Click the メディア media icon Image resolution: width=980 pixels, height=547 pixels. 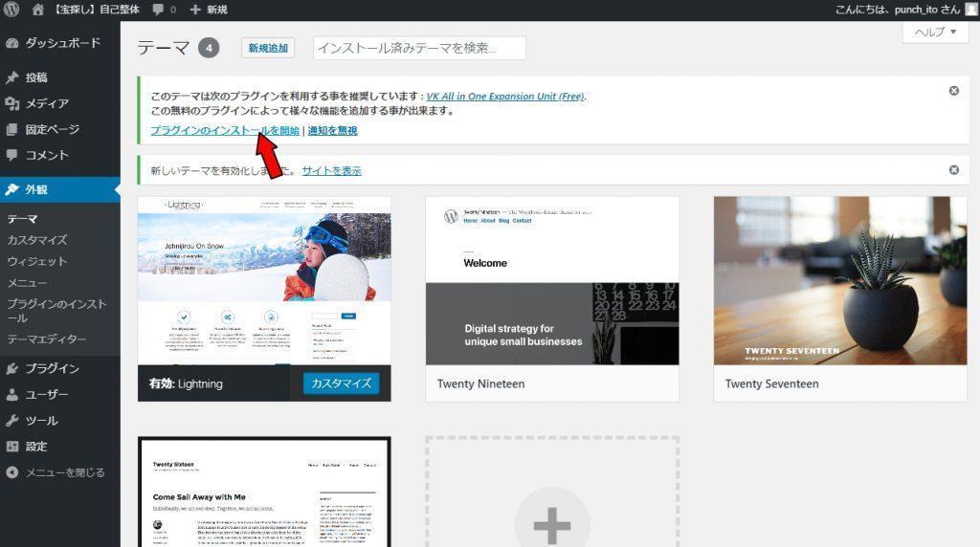(11, 103)
